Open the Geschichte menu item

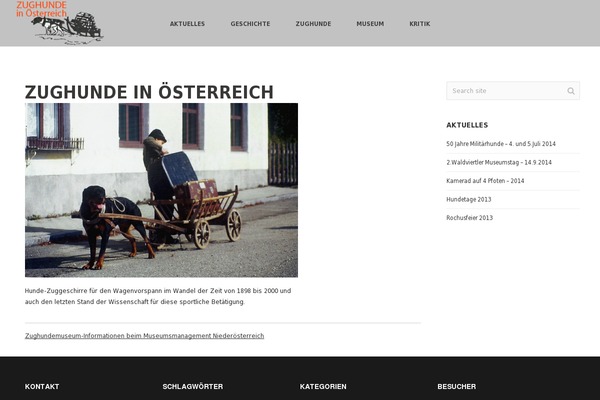coord(250,24)
